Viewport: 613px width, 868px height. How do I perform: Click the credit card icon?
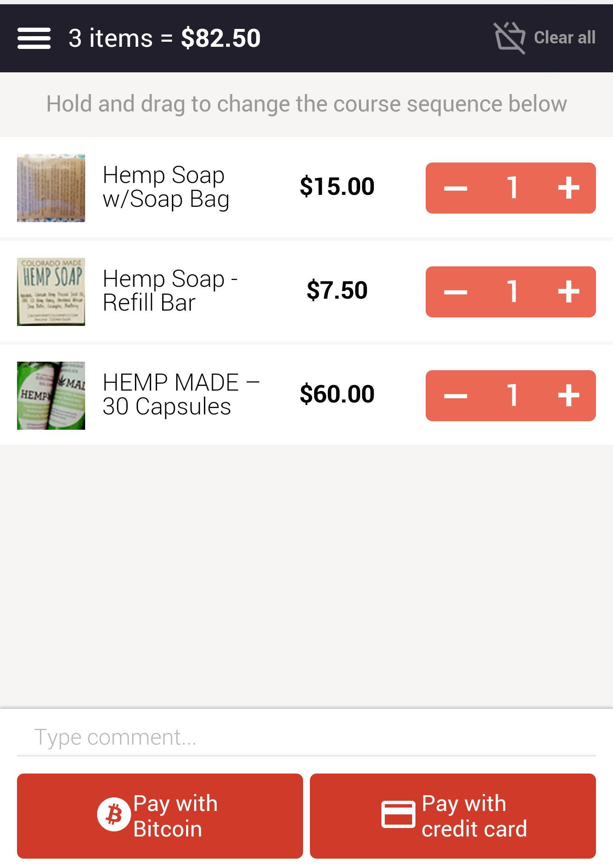tap(398, 814)
